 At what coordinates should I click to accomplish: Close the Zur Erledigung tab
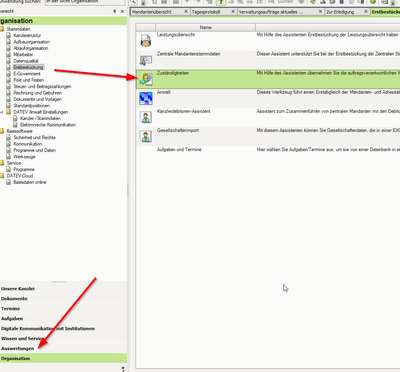pos(366,12)
